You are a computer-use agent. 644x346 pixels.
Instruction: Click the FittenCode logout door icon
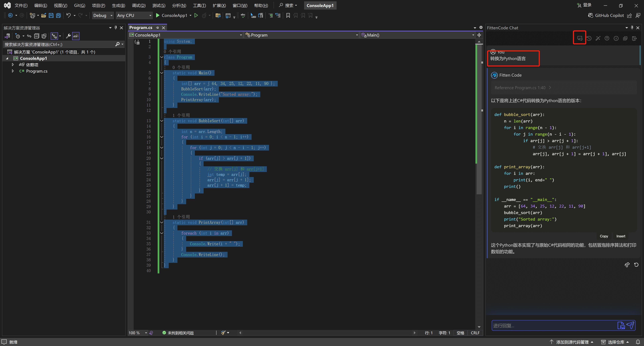(x=634, y=38)
